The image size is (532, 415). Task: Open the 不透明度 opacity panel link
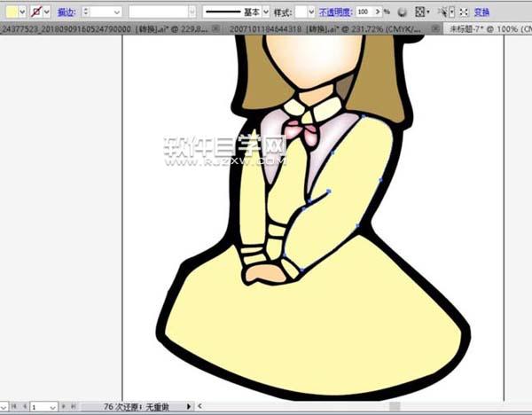(335, 12)
